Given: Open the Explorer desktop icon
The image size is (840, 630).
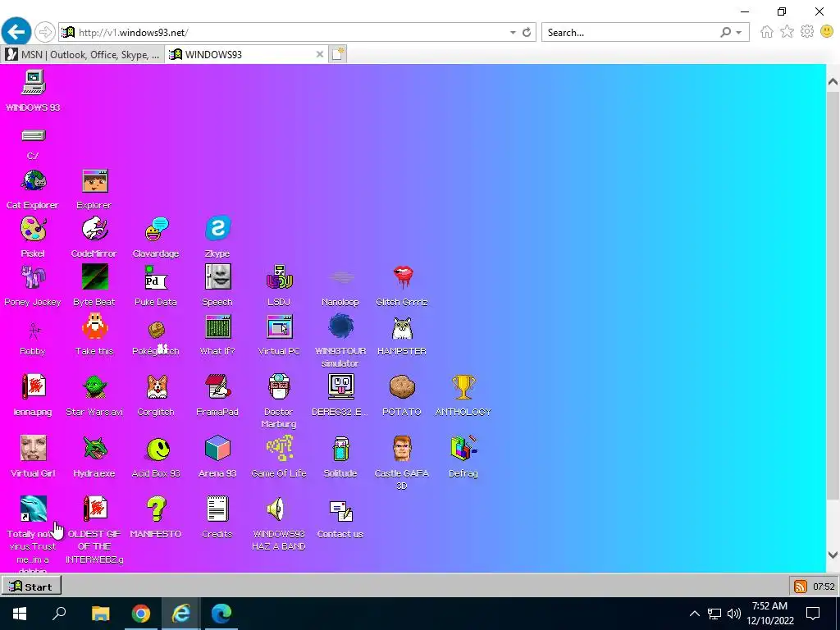Looking at the screenshot, I should tap(95, 181).
